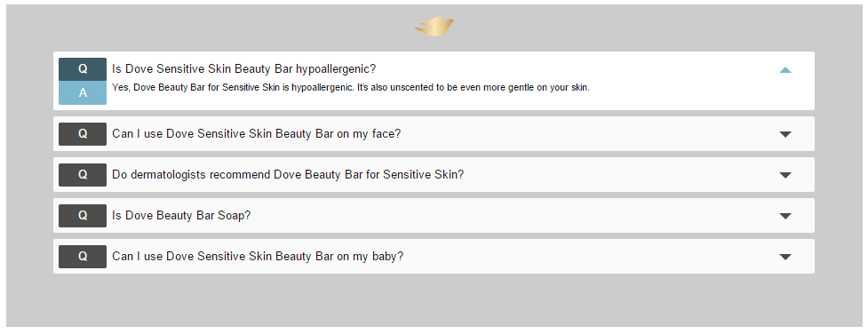This screenshot has height=334, width=868.
Task: Expand the 'on my face' question arrow
Action: 785,134
